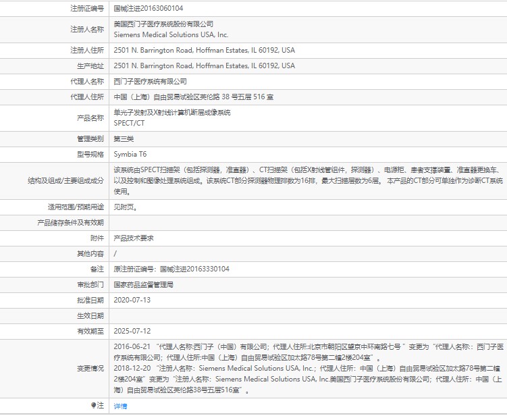The height and width of the screenshot is (420, 507).
Task: Select the 生产地址 address value
Action: [205, 65]
